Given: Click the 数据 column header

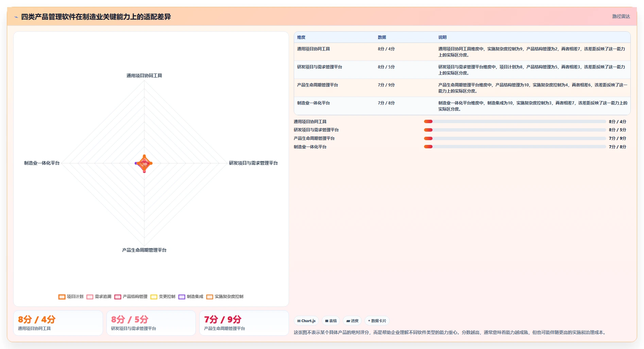Looking at the screenshot, I should pos(382,37).
